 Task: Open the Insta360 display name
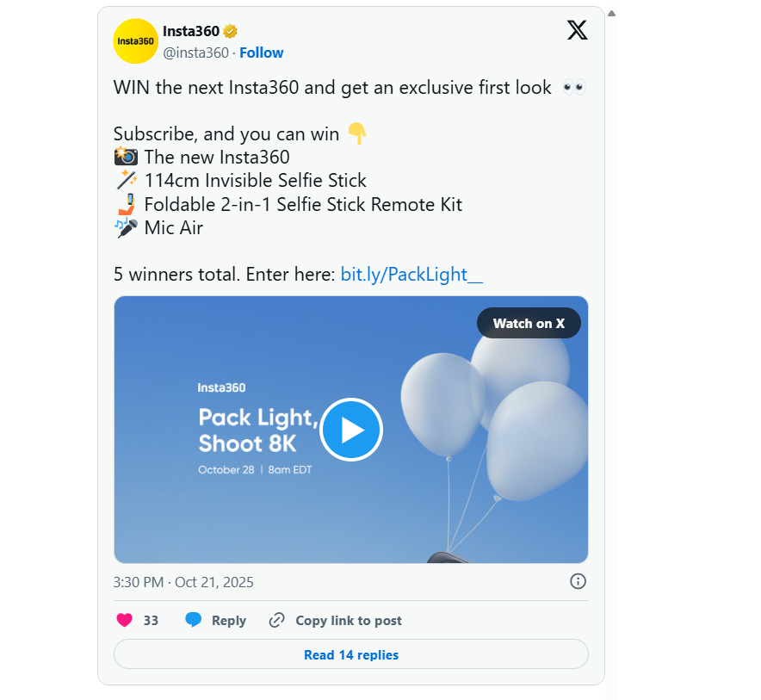point(190,32)
